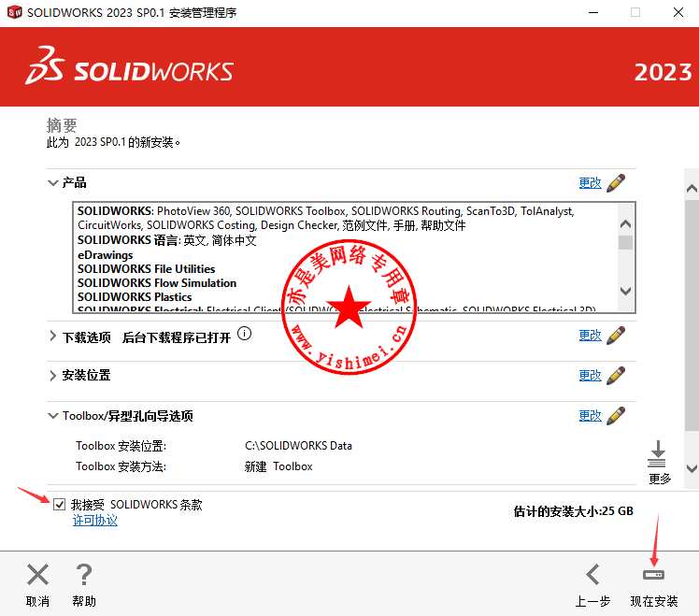Click 更改 link for 下载选项

click(x=590, y=336)
